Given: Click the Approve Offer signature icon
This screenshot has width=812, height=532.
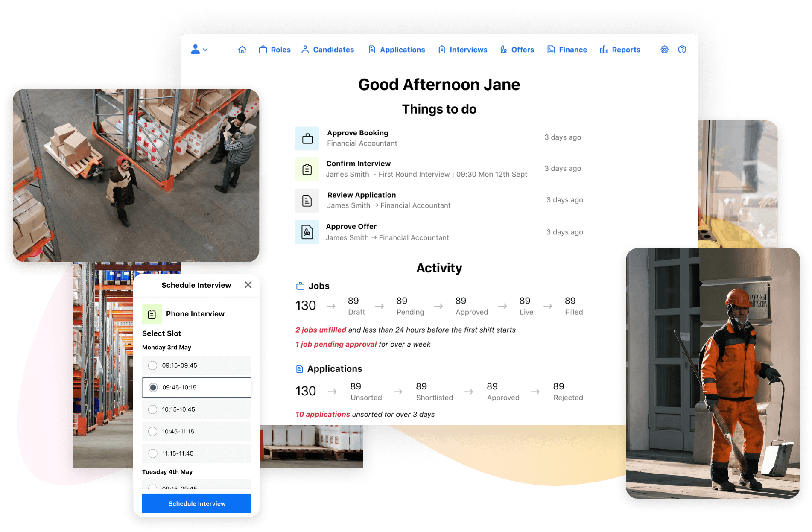Looking at the screenshot, I should pyautogui.click(x=307, y=232).
